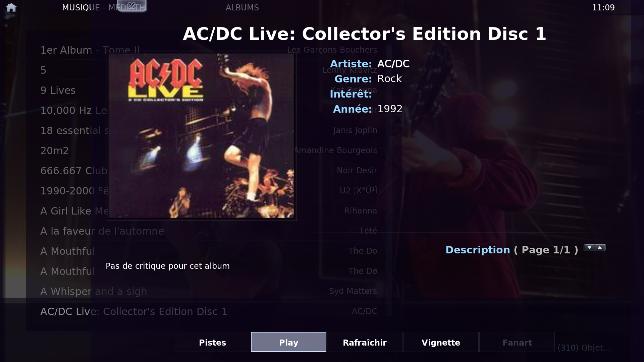Page down in the Description
The image size is (644, 362).
(589, 247)
